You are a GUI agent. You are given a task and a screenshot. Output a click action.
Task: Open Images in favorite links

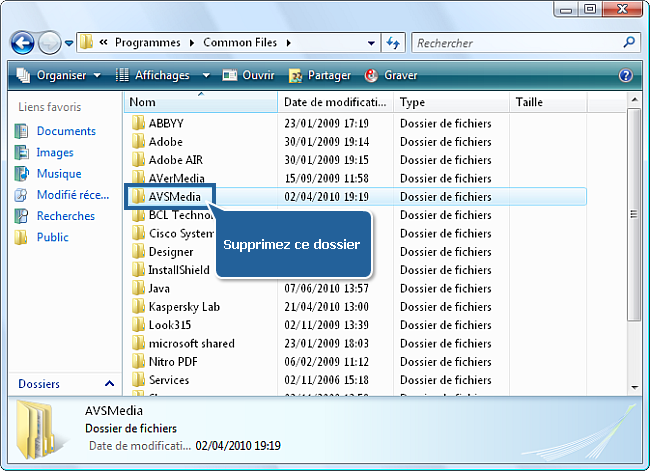pos(55,153)
